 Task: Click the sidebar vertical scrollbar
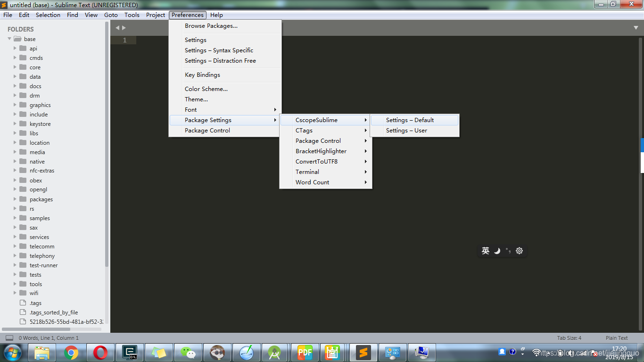pos(107,144)
